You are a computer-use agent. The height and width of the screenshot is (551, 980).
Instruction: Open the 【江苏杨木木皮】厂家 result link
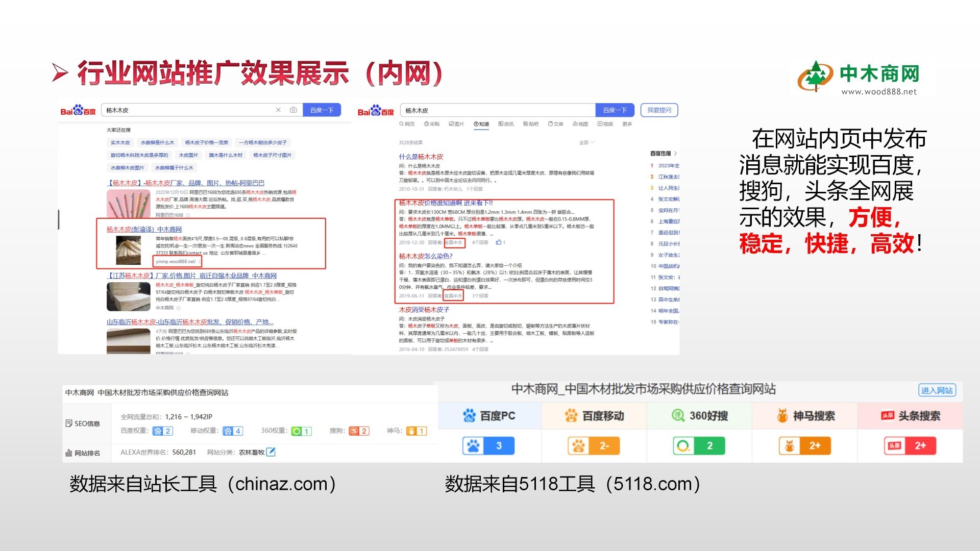coord(191,275)
